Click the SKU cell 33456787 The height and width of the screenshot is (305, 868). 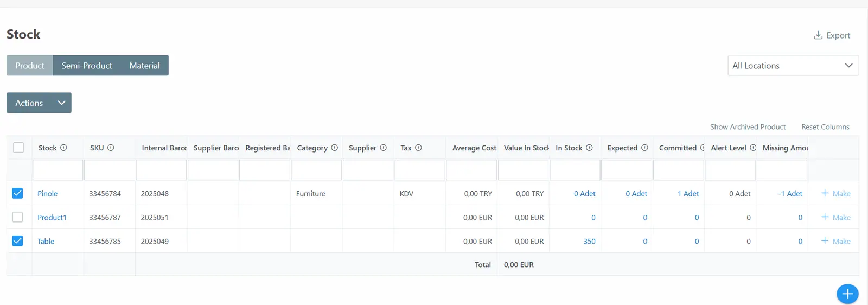tap(105, 218)
